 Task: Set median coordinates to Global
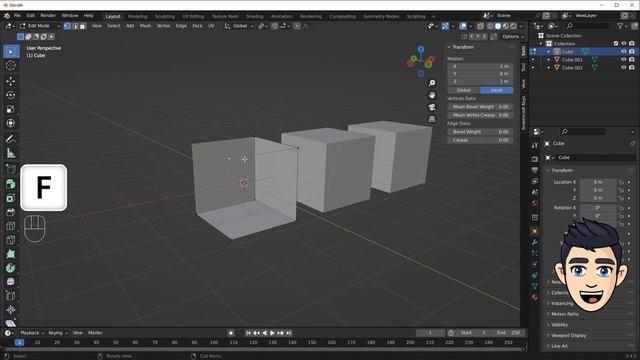[x=464, y=90]
